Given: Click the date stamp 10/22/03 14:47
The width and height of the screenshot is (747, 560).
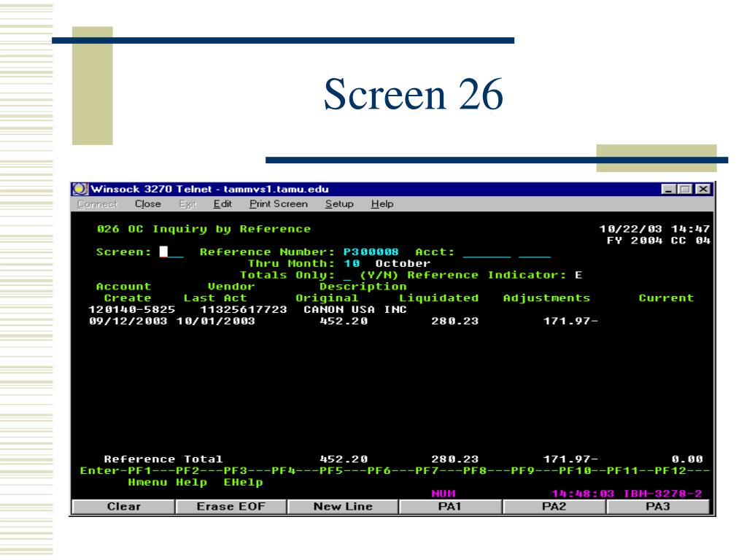Looking at the screenshot, I should pos(654,229).
